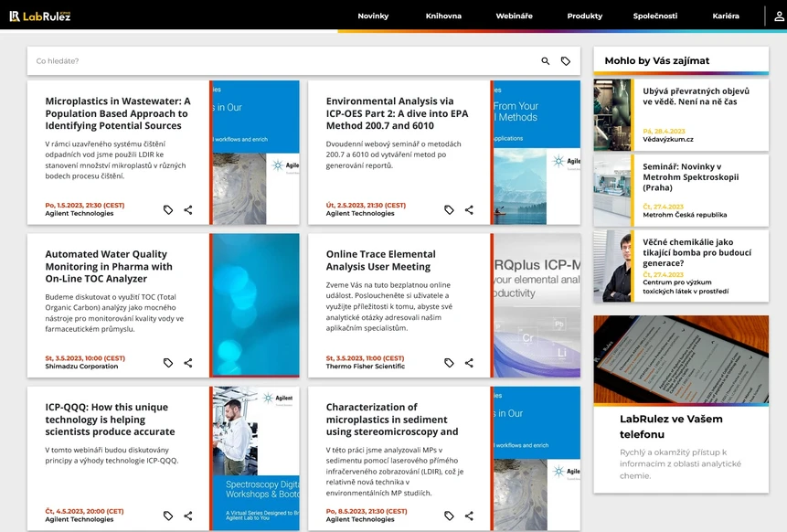Open the user account icon
This screenshot has width=787, height=532.
pyautogui.click(x=779, y=16)
